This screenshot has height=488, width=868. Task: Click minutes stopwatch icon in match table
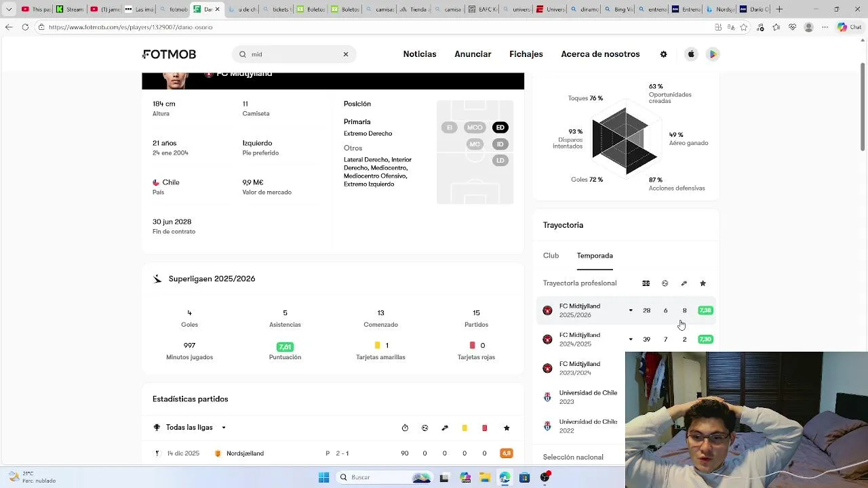coord(405,428)
